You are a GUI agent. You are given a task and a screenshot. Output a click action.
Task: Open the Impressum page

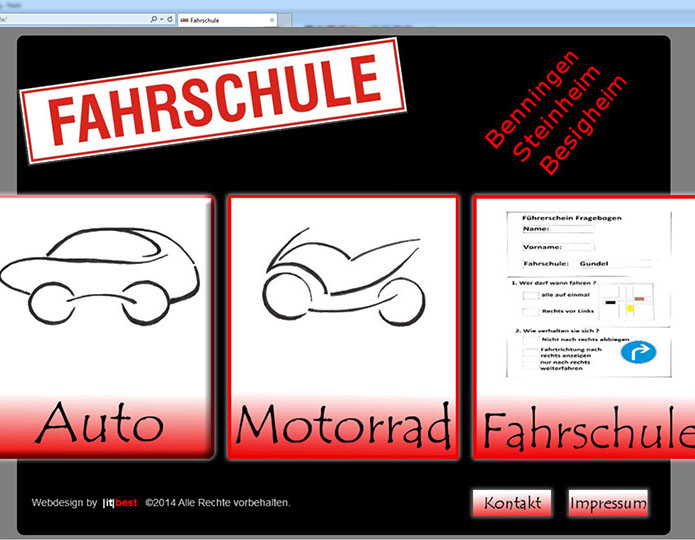(x=607, y=502)
